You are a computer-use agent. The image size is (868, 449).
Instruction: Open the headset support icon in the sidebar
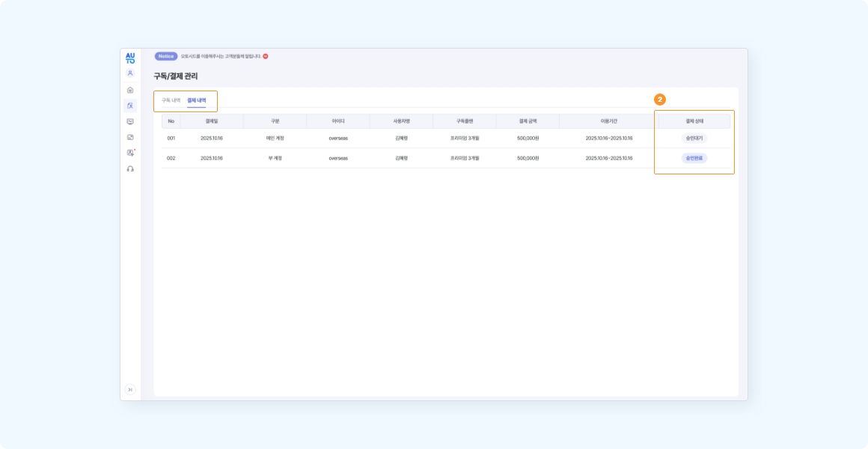(130, 169)
